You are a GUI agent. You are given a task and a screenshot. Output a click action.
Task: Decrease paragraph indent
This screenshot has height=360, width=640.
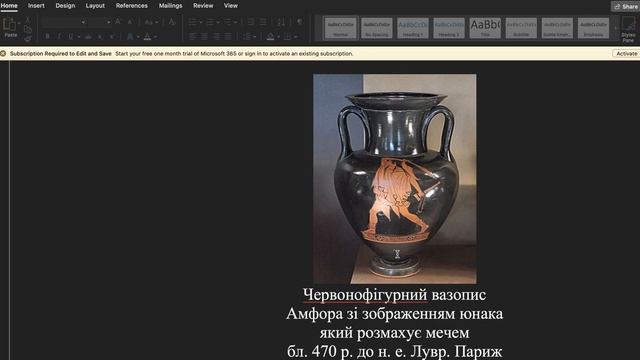251,22
